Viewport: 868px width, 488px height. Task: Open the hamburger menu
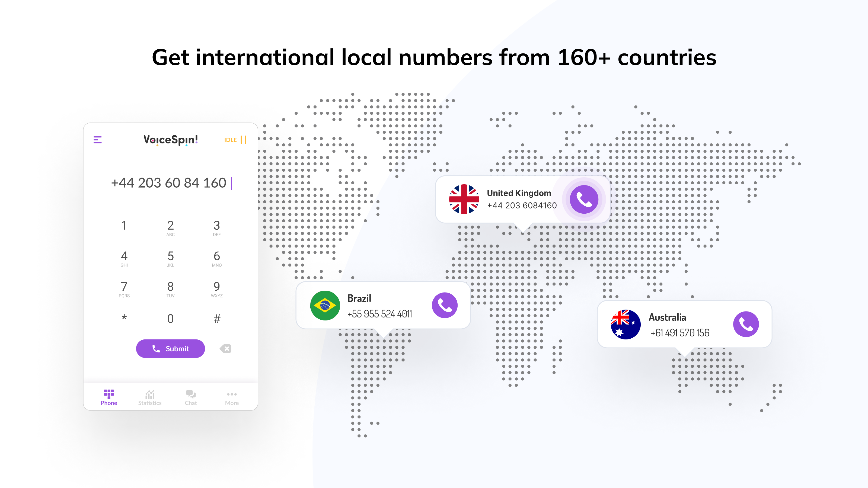point(97,139)
